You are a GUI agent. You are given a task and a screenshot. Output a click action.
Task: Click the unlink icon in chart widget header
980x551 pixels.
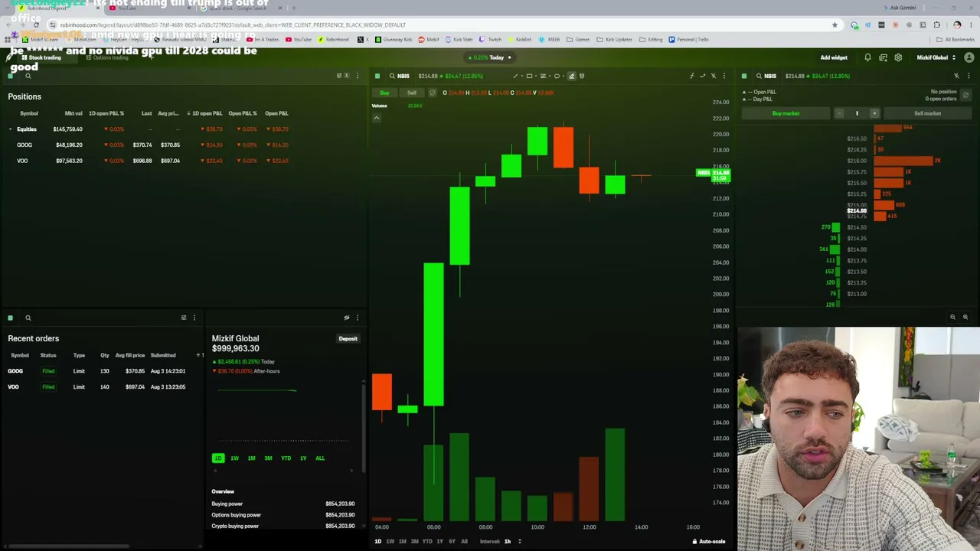pos(714,76)
